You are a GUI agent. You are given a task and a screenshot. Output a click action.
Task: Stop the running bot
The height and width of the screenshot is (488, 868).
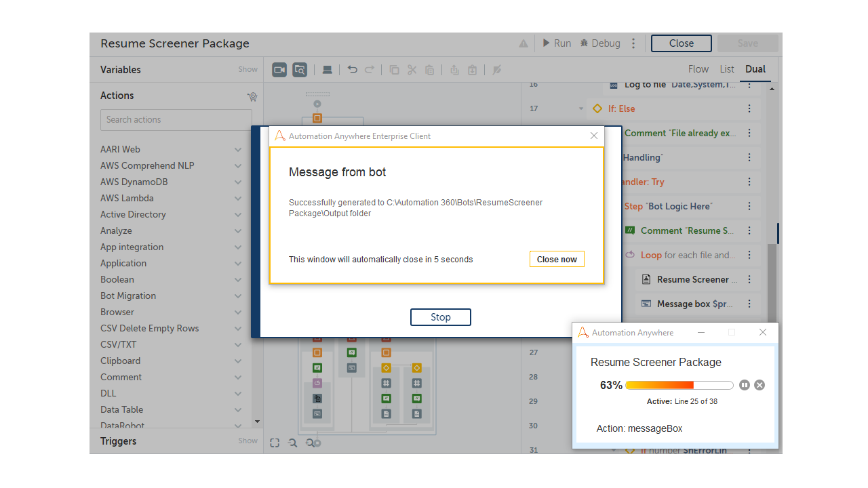[441, 317]
